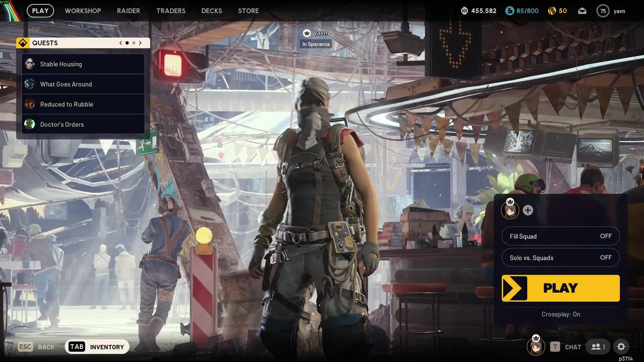Open the Stable Housing quest
The width and height of the screenshot is (644, 362).
pos(83,64)
